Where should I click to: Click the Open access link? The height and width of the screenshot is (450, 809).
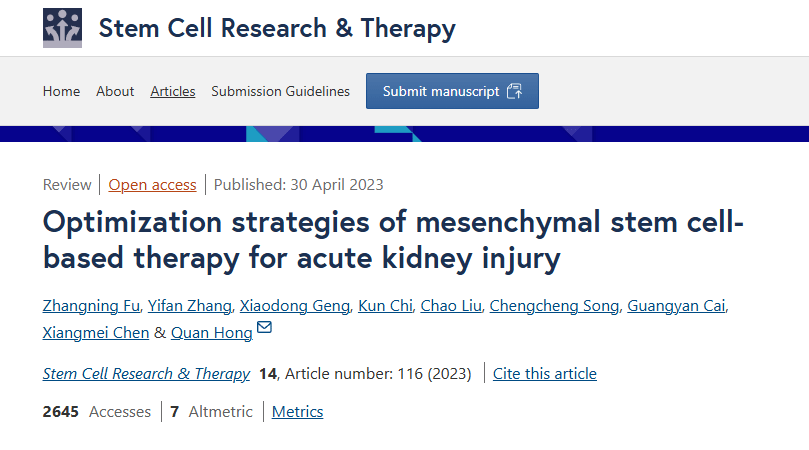pos(152,184)
